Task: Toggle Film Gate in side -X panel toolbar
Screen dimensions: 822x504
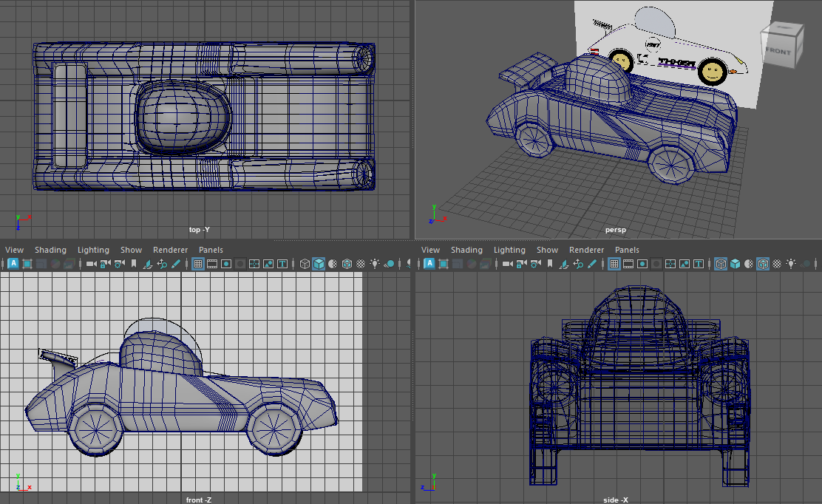Action: tap(628, 264)
